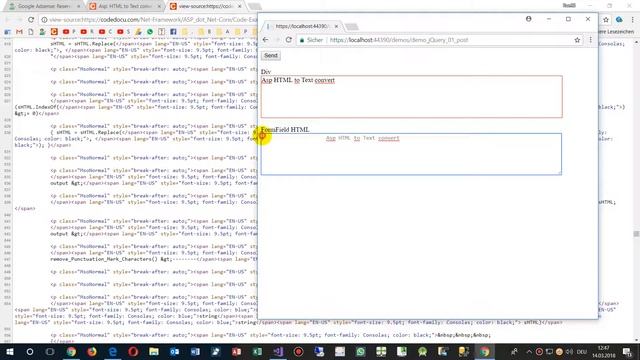Close the view-source tab
Screen dimensions: 640x360
pos(240,6)
